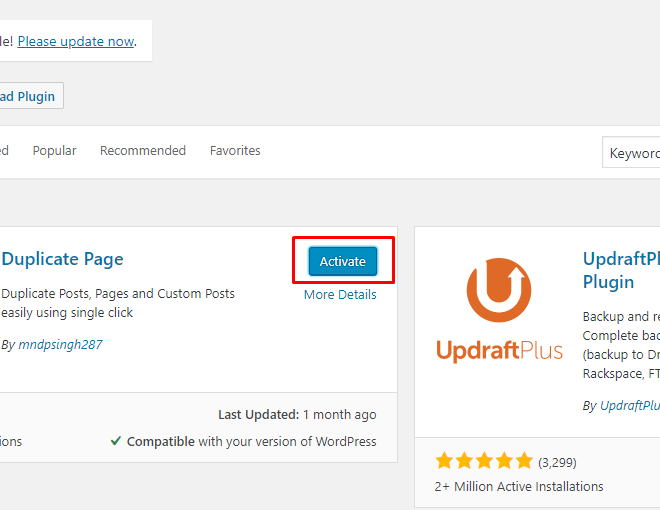Open the UpdraftPlus plugin title link

pyautogui.click(x=621, y=270)
